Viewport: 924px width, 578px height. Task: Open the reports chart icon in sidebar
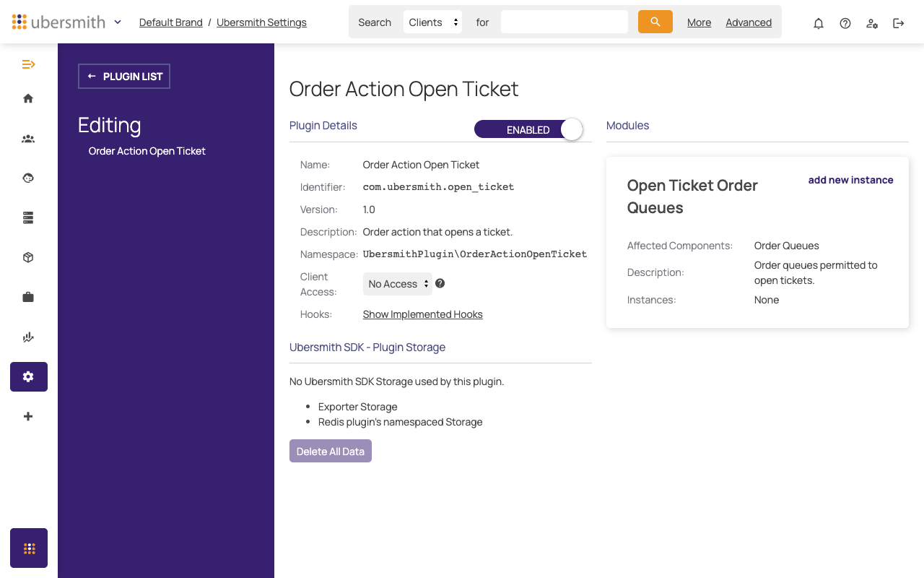pyautogui.click(x=28, y=337)
